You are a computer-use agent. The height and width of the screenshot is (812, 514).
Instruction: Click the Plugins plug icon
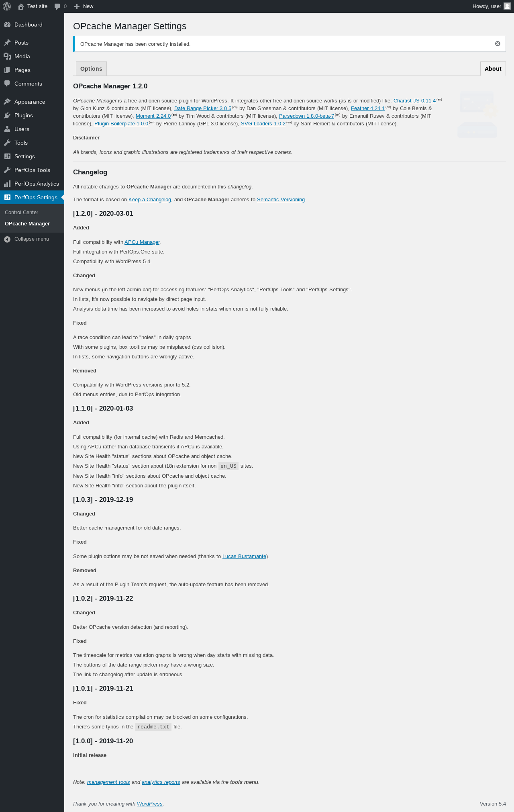(7, 115)
